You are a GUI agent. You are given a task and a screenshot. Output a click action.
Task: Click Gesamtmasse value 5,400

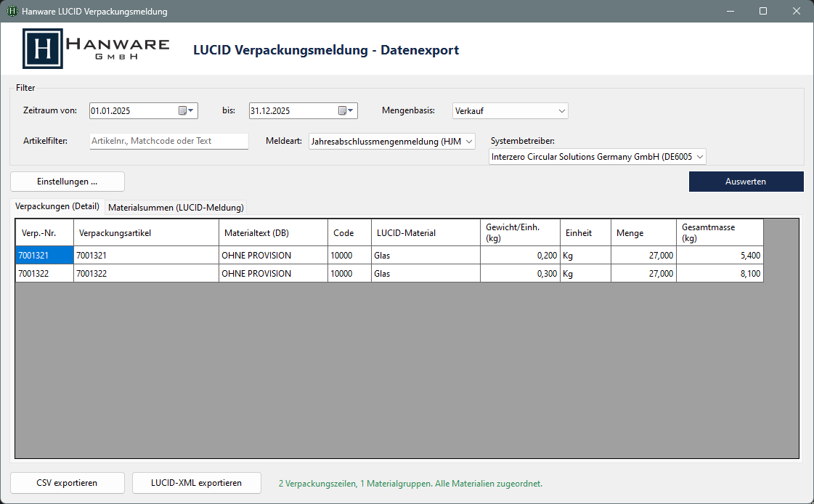(x=720, y=256)
